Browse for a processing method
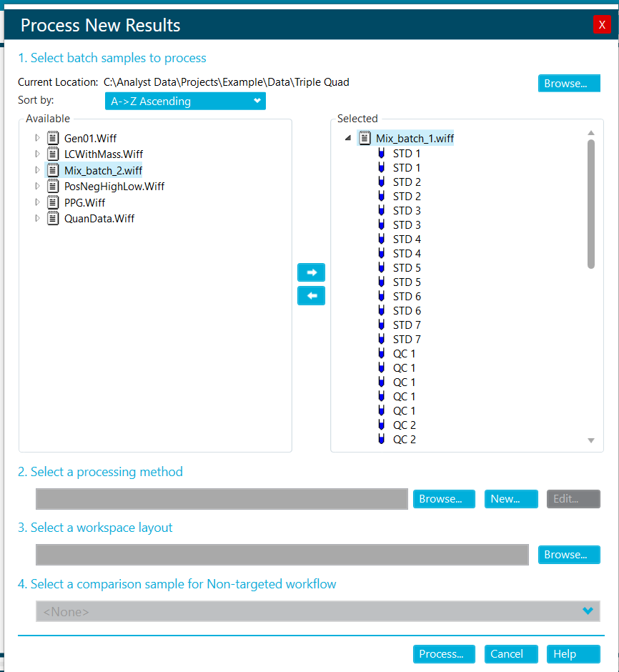Screen dimensions: 619x672 444,499
